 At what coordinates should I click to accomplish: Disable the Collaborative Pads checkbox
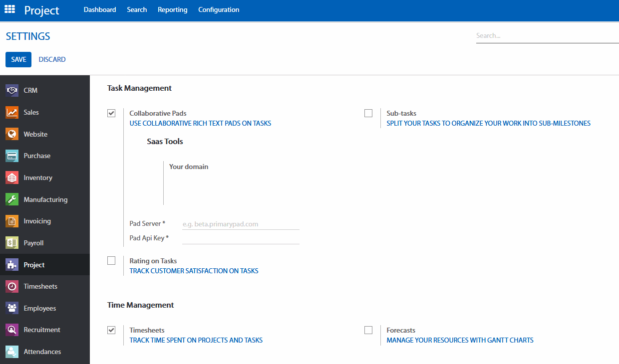click(x=111, y=113)
